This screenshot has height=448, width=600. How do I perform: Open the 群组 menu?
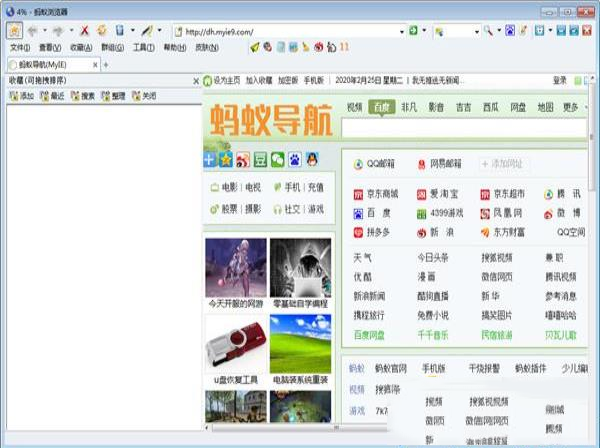click(x=112, y=47)
